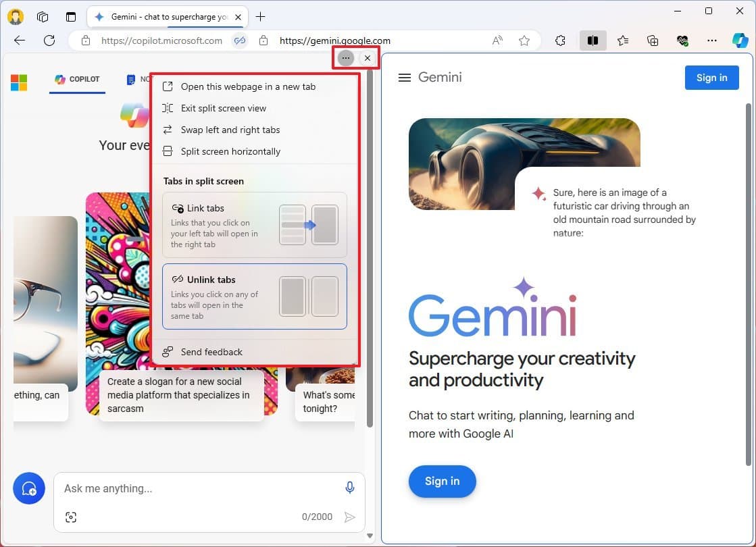
Task: Enable Split screen horizontally
Action: [230, 151]
